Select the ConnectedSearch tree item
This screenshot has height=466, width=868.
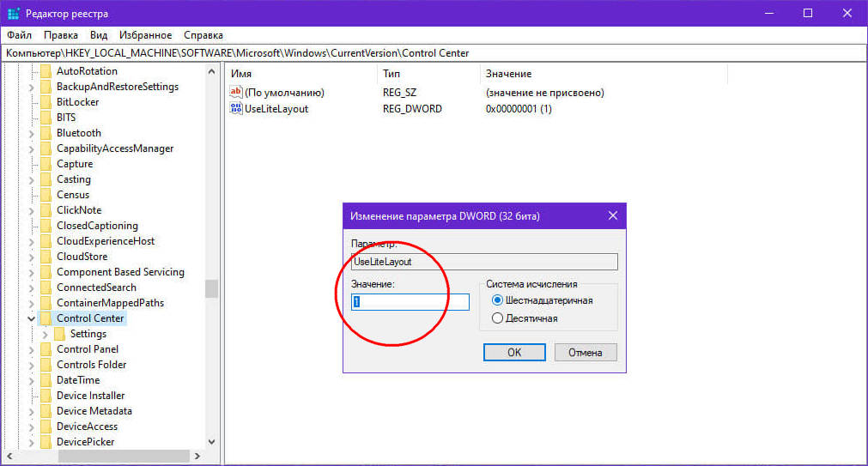(x=96, y=287)
